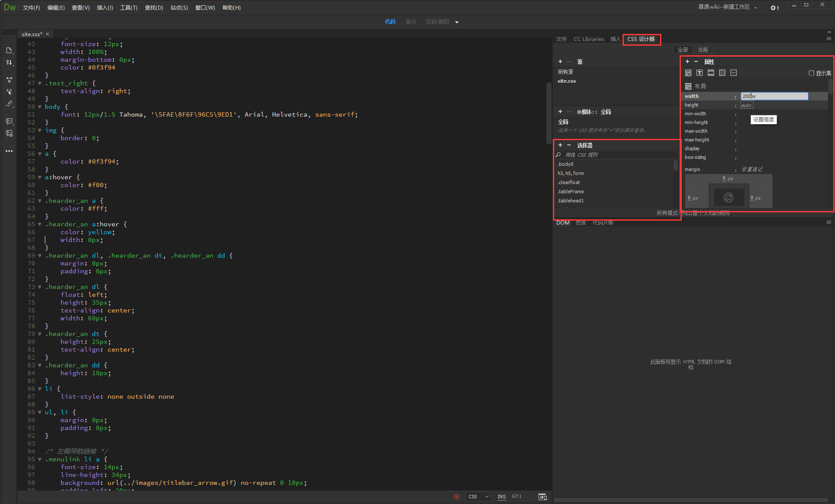Collapse the li rule on line 86

click(40, 389)
